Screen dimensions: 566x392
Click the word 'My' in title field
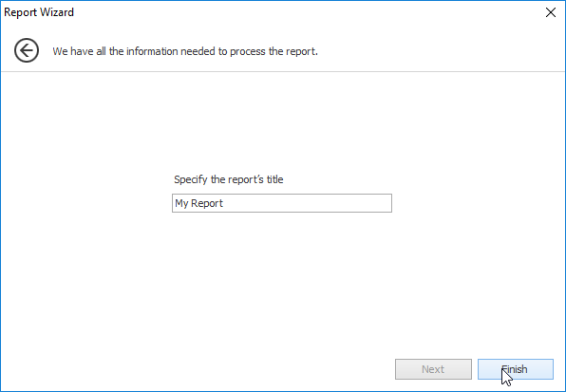181,203
